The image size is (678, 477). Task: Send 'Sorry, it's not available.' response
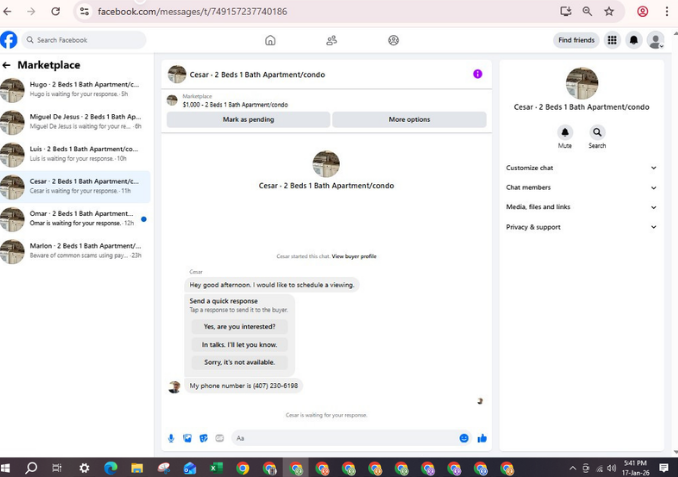point(240,362)
